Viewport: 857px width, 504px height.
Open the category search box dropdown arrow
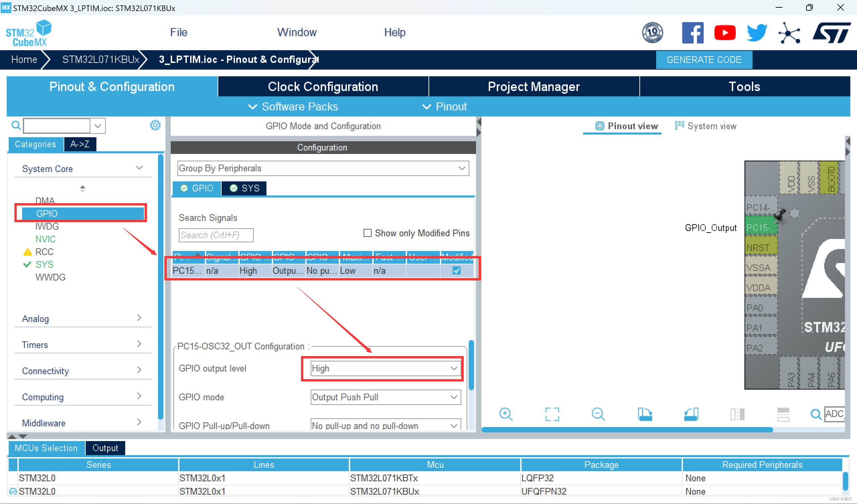(x=98, y=126)
